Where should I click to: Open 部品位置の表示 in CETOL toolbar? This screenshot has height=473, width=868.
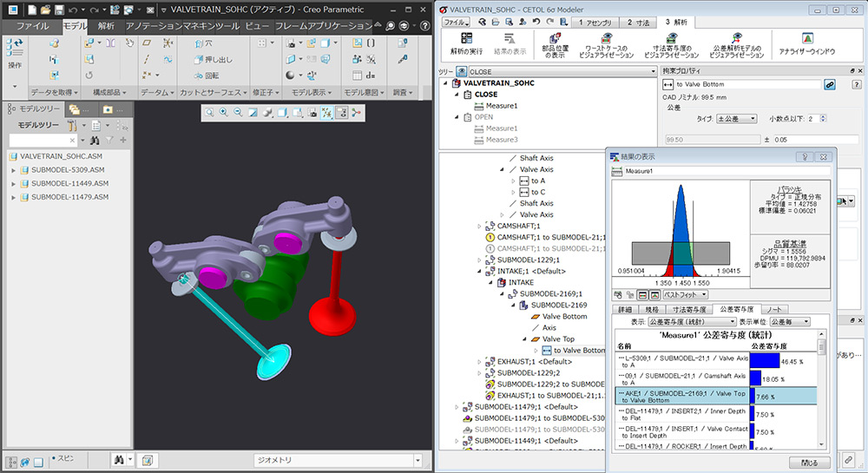(x=555, y=45)
